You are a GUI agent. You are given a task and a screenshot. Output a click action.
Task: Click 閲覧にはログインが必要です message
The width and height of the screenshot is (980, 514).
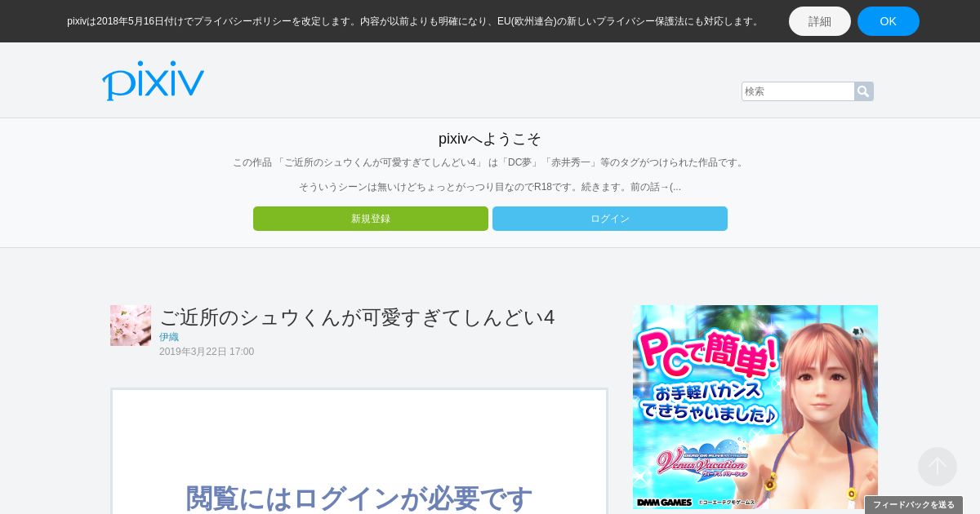tap(359, 498)
